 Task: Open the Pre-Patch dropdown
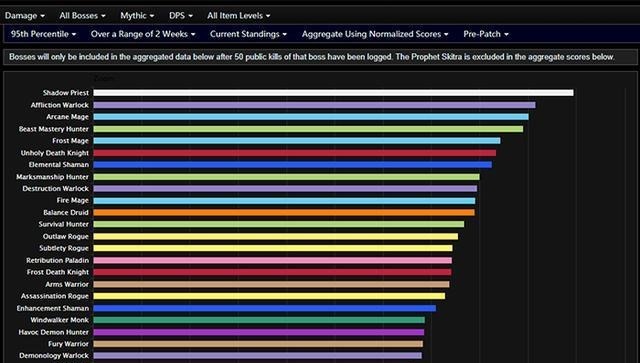point(486,34)
